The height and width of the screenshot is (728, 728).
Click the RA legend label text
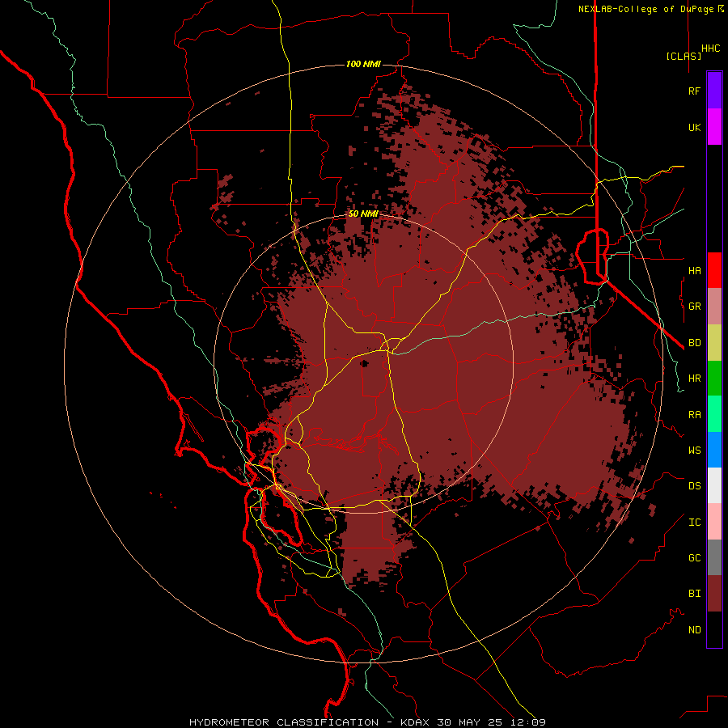[x=695, y=415]
